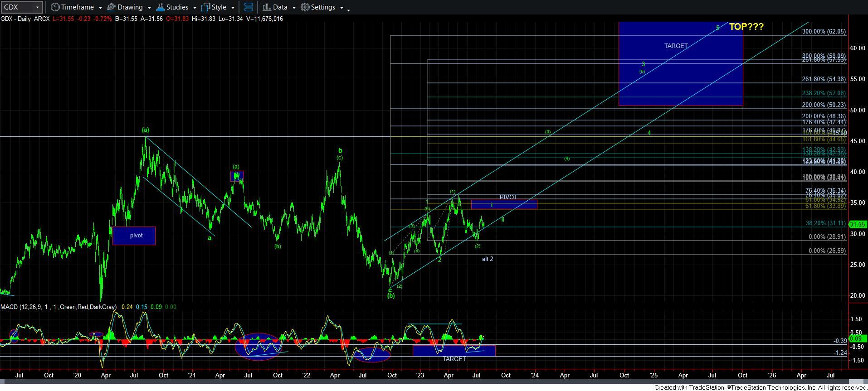Expand the Style dropdown arrow

click(233, 8)
